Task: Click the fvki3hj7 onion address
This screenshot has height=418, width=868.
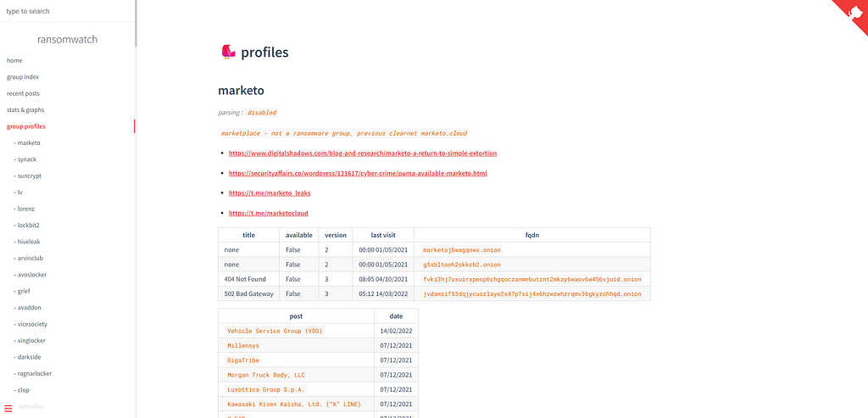Action: pos(532,279)
